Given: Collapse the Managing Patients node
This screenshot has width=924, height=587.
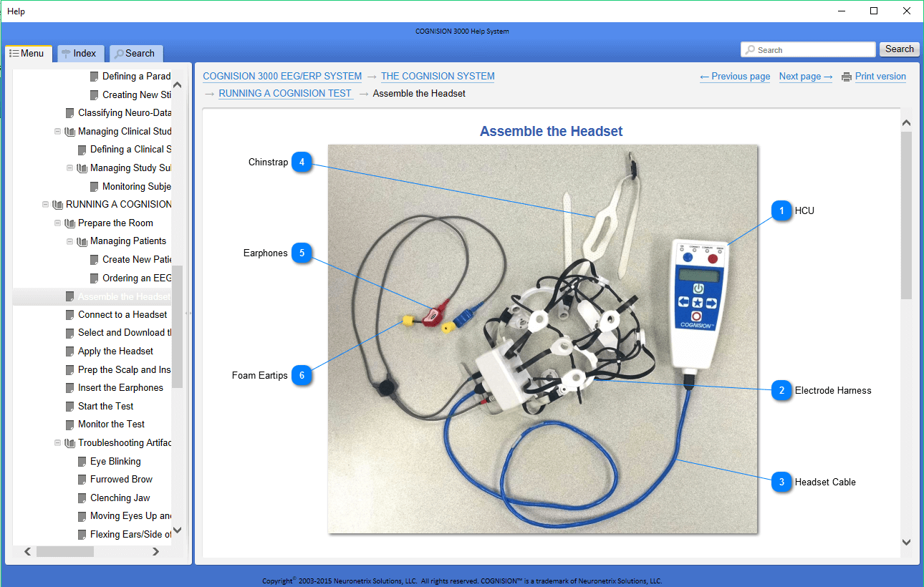Looking at the screenshot, I should pos(69,241).
